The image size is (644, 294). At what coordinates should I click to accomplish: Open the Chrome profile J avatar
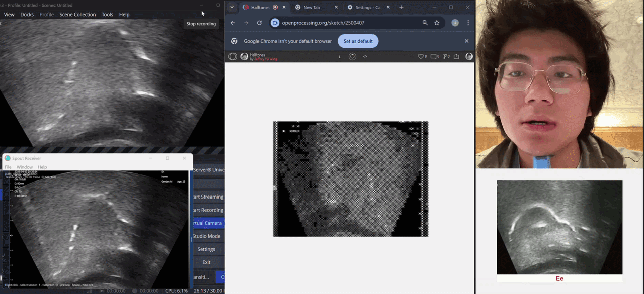click(x=455, y=23)
